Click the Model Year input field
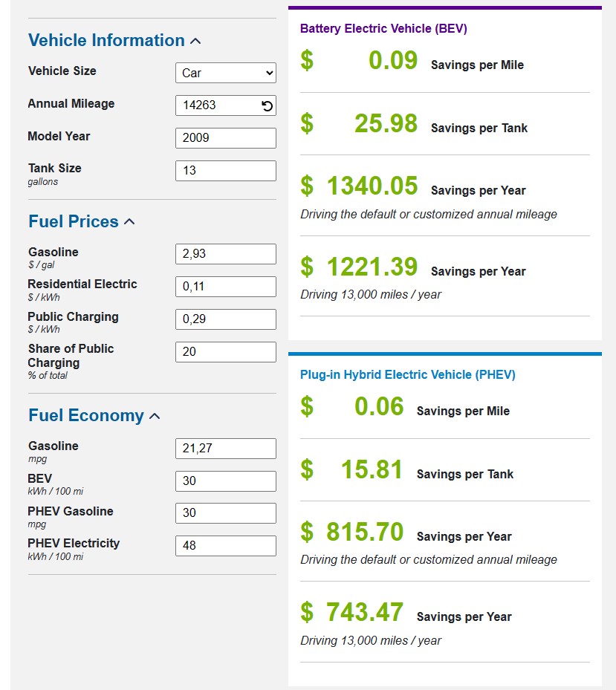 pos(226,138)
